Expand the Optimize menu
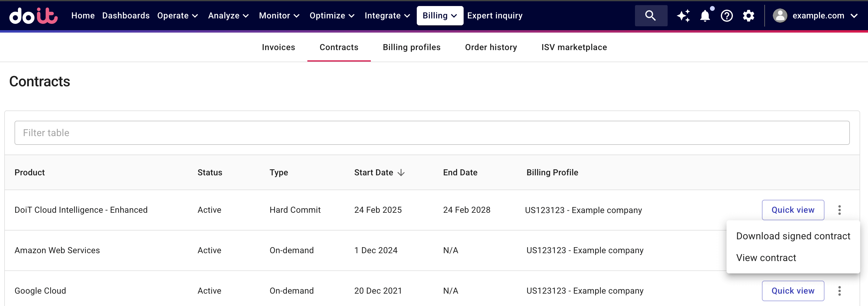This screenshot has width=868, height=306. [332, 15]
